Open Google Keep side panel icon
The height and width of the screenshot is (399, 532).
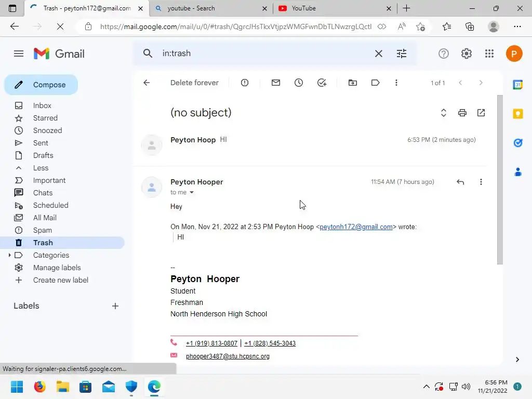(518, 114)
